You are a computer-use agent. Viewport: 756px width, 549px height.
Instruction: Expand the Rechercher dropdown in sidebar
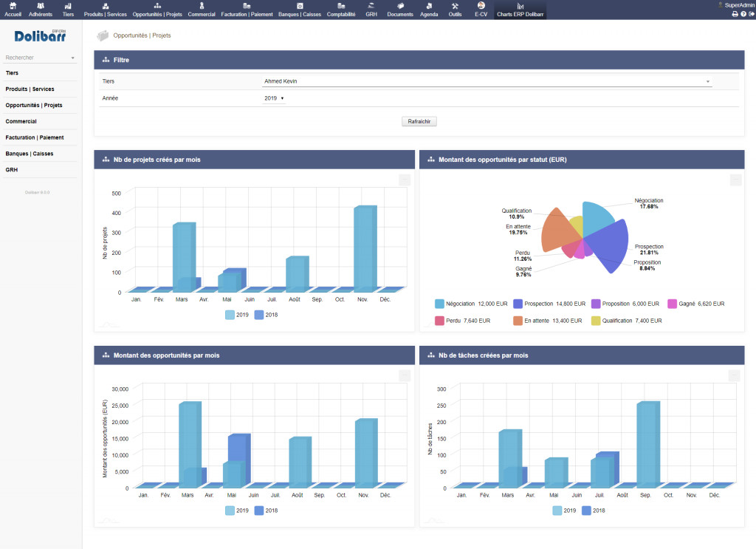pyautogui.click(x=72, y=58)
